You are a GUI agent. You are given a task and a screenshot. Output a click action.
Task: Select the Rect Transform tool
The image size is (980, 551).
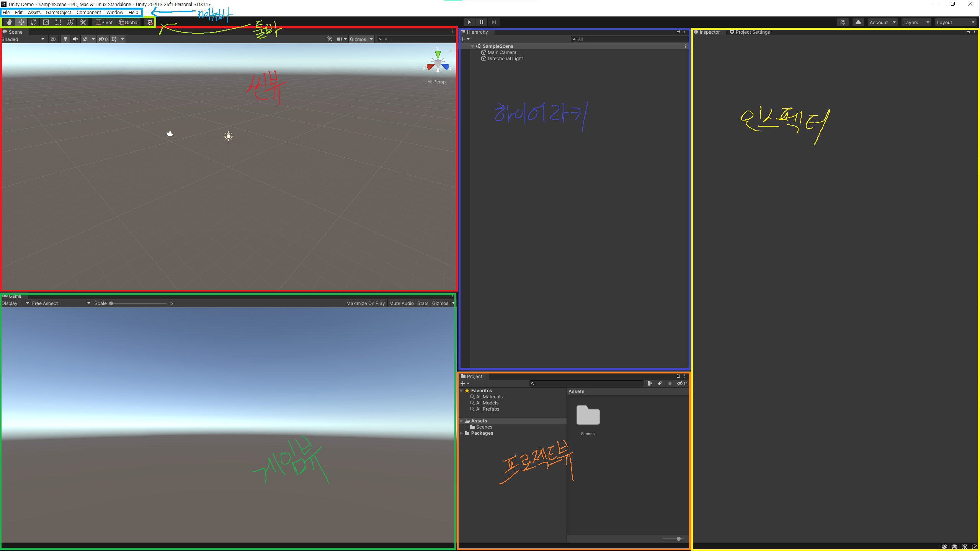[58, 22]
